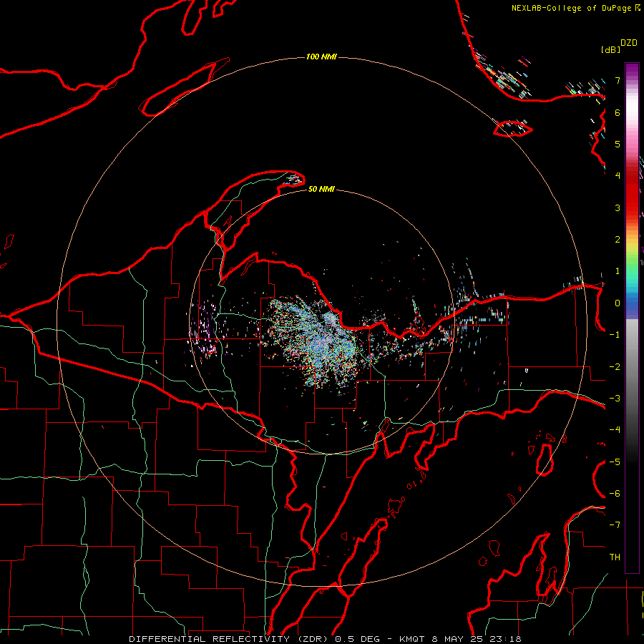This screenshot has height=644, width=644.
Task: Click the value 1 on the color scale
Action: pyautogui.click(x=618, y=271)
